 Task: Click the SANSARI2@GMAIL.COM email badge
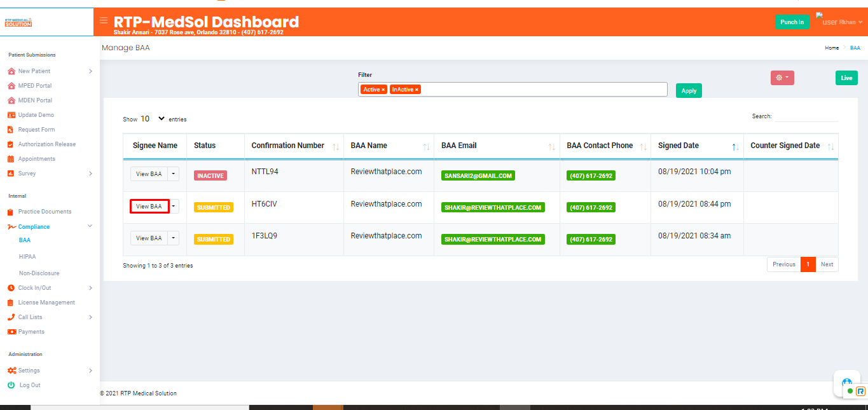[x=478, y=175]
